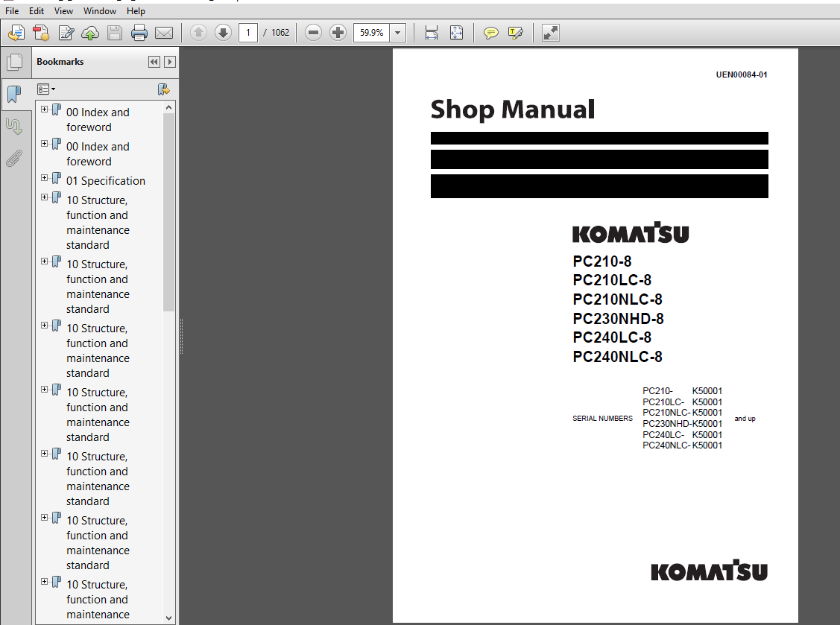
Task: Expand the second 10 Structure, function bookmark
Action: pos(45,261)
